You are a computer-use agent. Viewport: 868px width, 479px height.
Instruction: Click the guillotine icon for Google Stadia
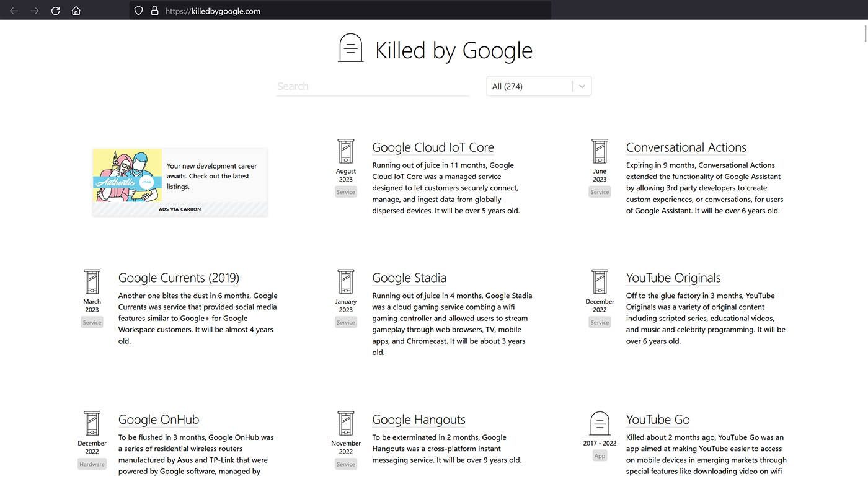click(346, 282)
